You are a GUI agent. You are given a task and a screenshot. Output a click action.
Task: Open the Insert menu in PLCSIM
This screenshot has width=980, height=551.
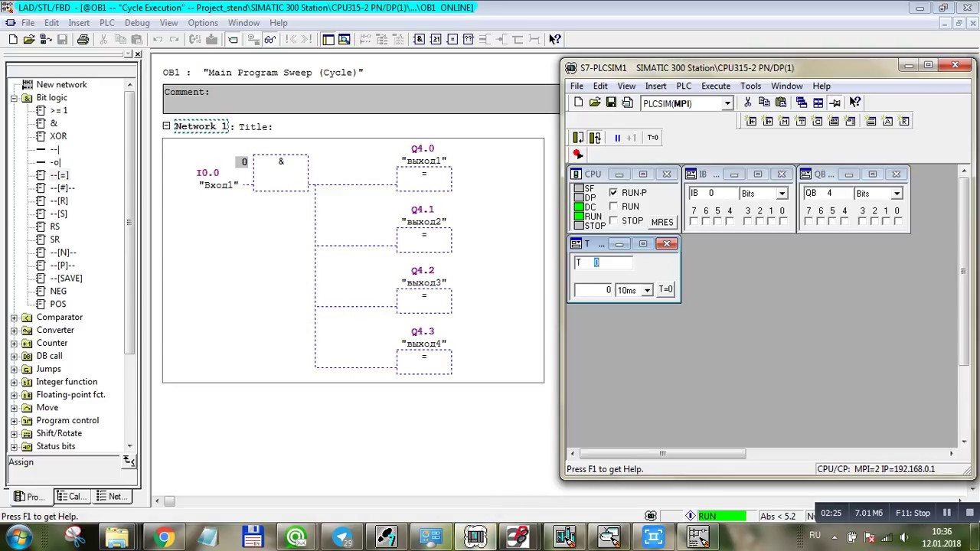655,86
